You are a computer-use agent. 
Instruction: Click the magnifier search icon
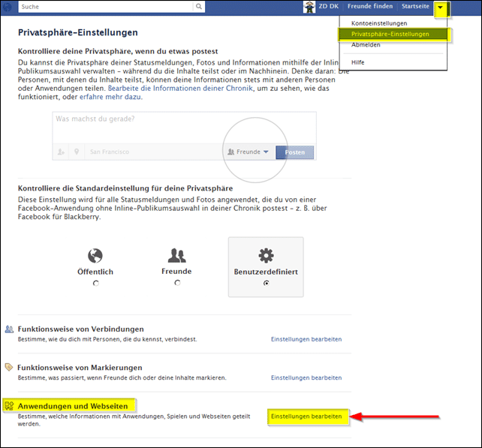pos(199,7)
